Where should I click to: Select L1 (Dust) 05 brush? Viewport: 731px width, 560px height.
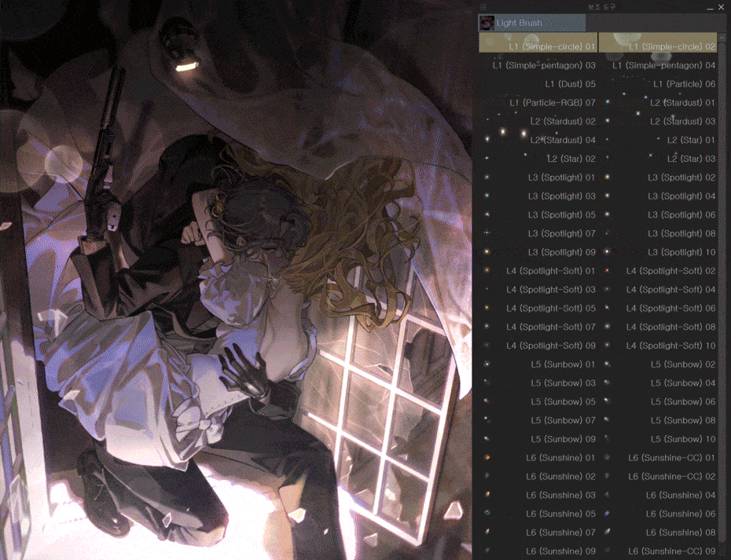tap(538, 84)
